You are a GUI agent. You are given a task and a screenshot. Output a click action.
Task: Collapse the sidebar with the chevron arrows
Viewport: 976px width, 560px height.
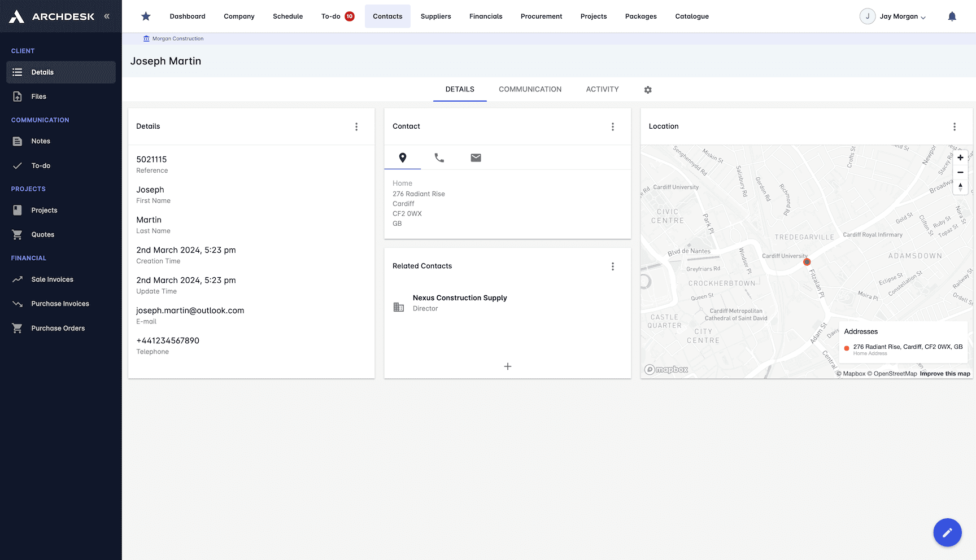coord(107,16)
